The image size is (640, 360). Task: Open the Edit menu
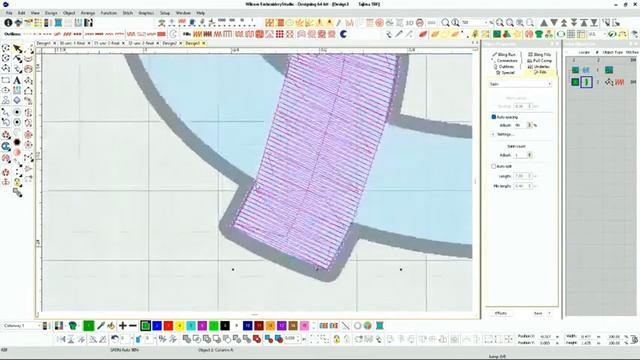point(21,13)
